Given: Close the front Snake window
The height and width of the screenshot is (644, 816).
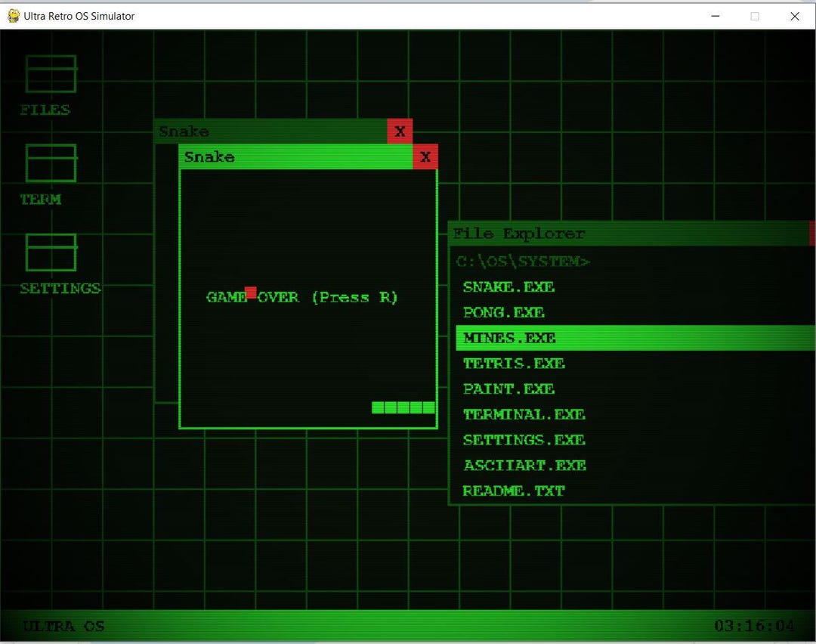Looking at the screenshot, I should coord(425,156).
